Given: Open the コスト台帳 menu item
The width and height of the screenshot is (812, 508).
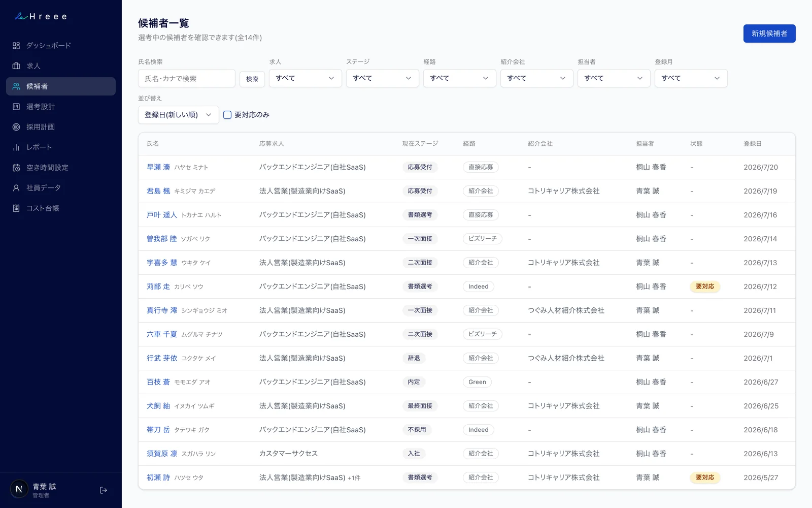Looking at the screenshot, I should click(x=61, y=208).
